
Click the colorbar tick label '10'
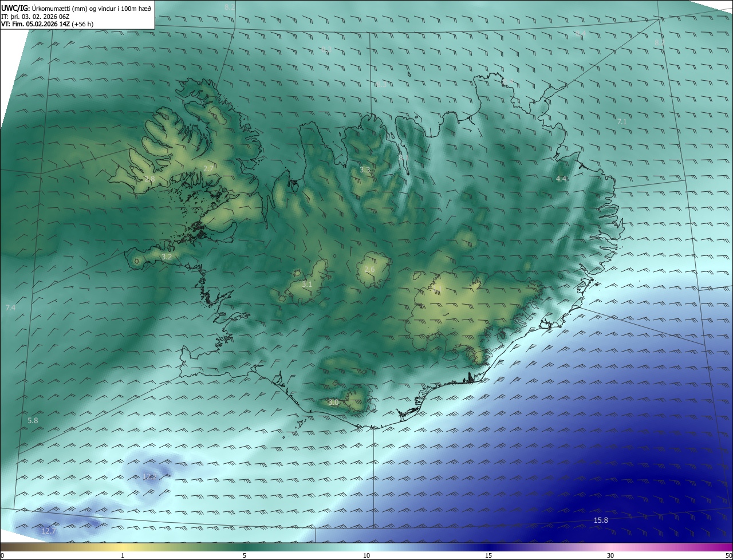pyautogui.click(x=366, y=555)
